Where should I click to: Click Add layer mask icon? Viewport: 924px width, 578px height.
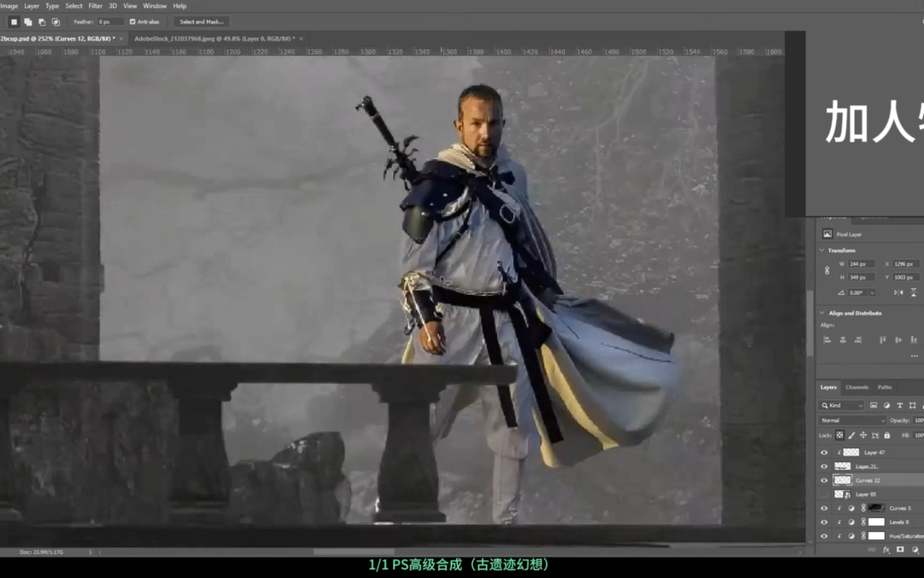tap(900, 550)
